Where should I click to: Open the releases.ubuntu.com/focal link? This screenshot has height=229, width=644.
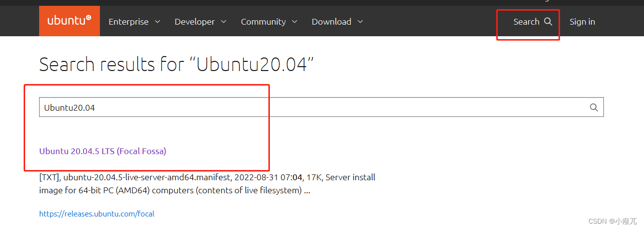pos(97,214)
